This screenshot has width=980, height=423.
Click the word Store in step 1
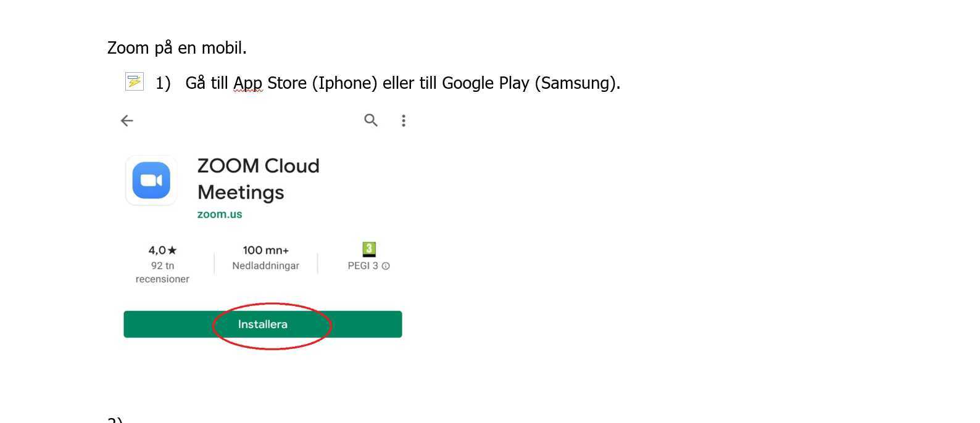[287, 83]
